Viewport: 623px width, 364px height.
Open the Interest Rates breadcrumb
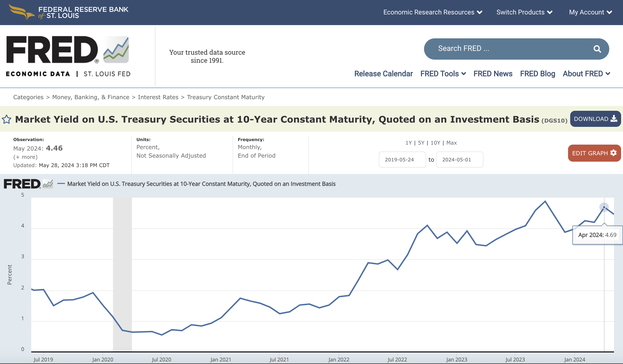(x=158, y=97)
